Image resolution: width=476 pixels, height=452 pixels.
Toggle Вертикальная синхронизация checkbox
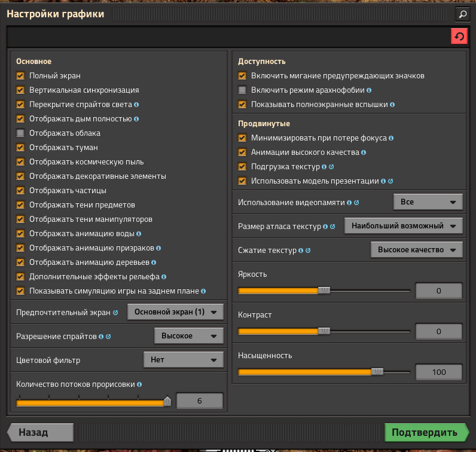point(20,90)
